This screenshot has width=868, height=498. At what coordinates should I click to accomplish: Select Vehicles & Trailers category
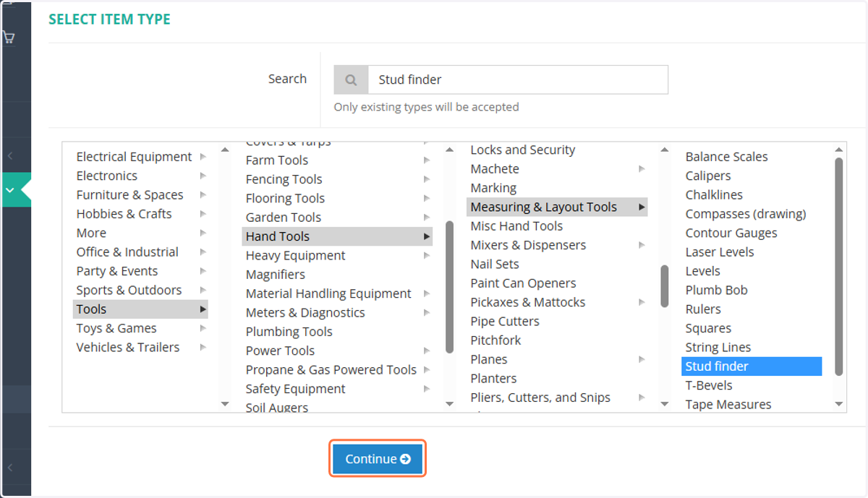click(x=128, y=348)
